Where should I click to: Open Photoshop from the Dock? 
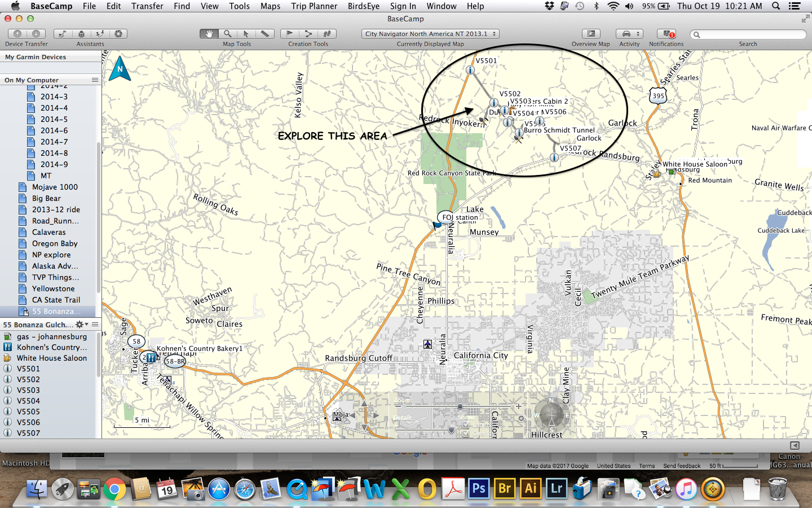click(479, 489)
